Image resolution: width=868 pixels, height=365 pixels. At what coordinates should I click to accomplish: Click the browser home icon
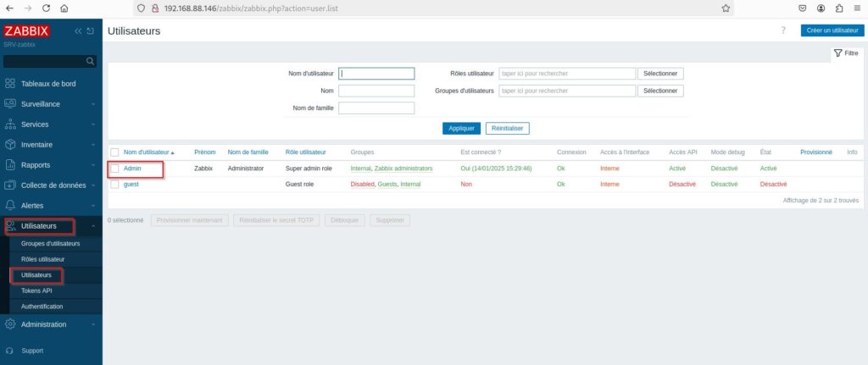coord(64,8)
